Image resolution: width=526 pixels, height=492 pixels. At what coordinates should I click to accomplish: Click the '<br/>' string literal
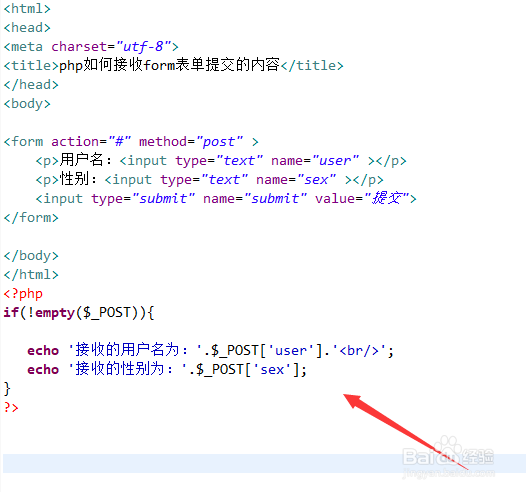coord(359,350)
